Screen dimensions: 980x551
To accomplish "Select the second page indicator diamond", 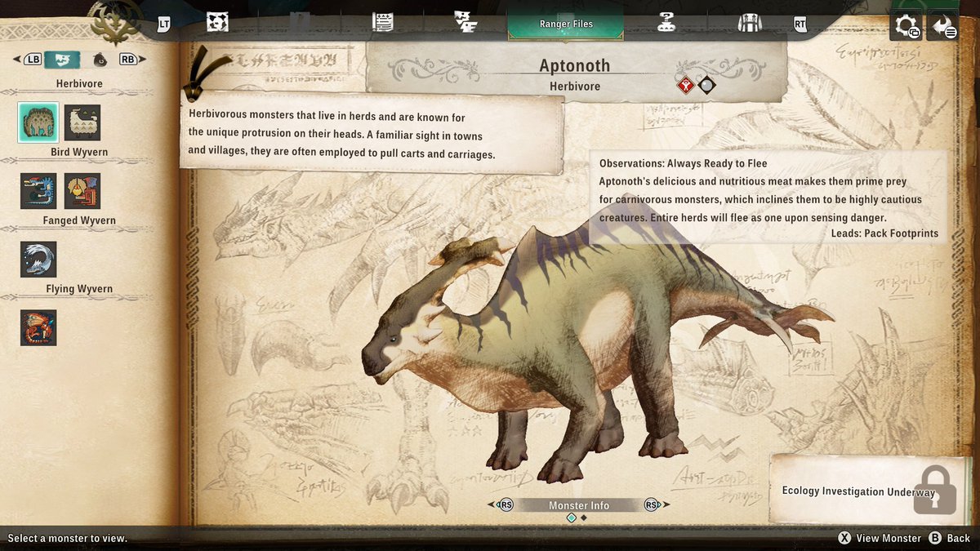I will (x=584, y=518).
